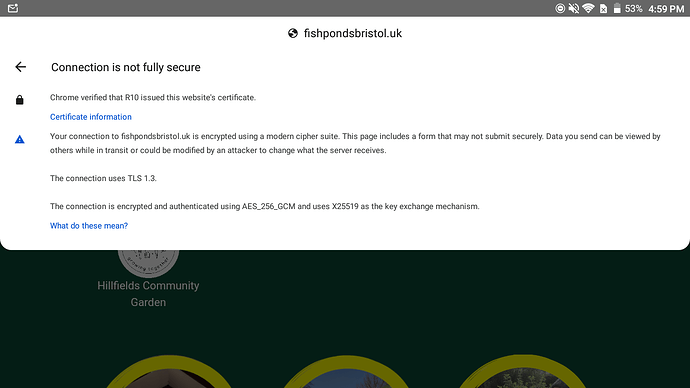Tap the mail notification icon in status bar

(x=13, y=8)
